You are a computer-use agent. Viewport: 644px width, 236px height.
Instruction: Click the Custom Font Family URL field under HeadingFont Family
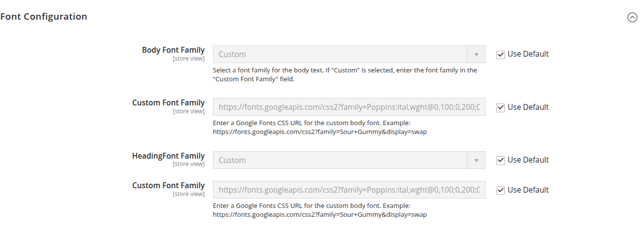(x=349, y=190)
